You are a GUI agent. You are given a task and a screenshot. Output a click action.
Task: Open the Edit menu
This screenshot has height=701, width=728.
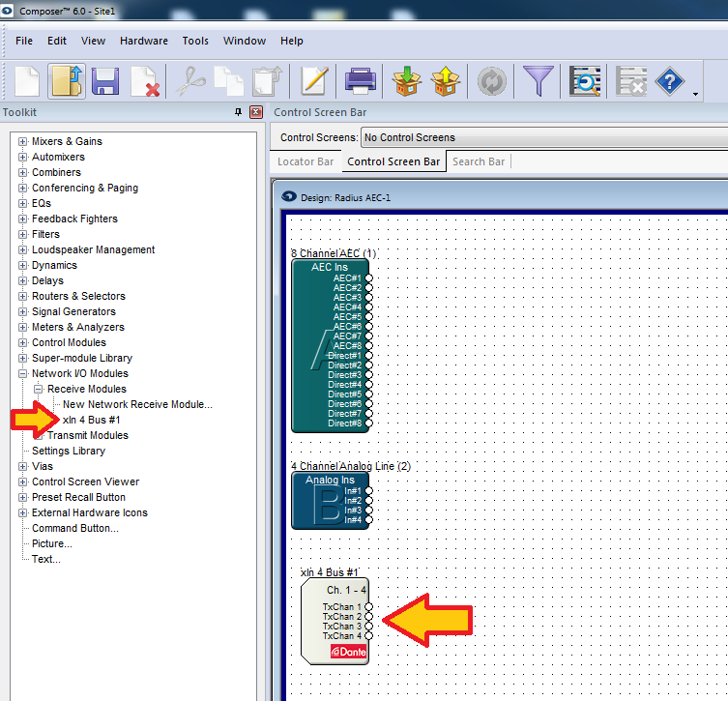pyautogui.click(x=57, y=41)
